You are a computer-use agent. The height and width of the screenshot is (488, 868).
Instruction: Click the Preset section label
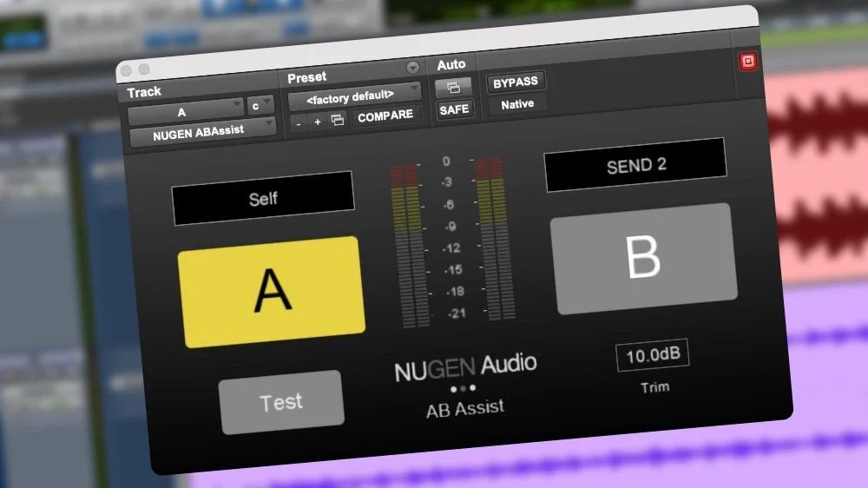tap(306, 77)
